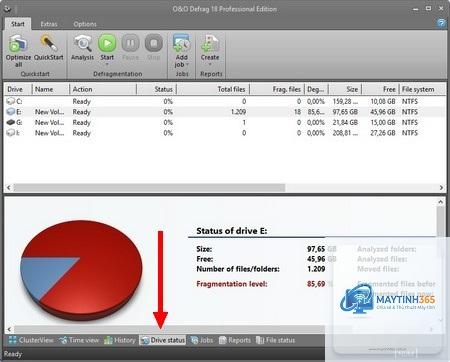
Task: Click the drive list horizontal scrollbar thumb
Action: (149, 188)
